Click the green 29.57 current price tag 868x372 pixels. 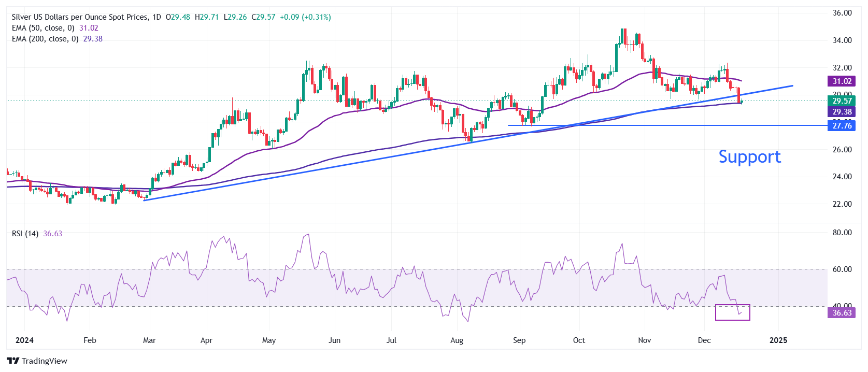point(842,101)
